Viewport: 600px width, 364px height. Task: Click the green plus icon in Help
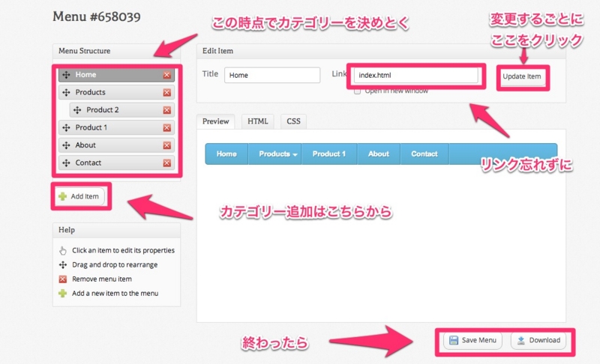[x=63, y=294]
